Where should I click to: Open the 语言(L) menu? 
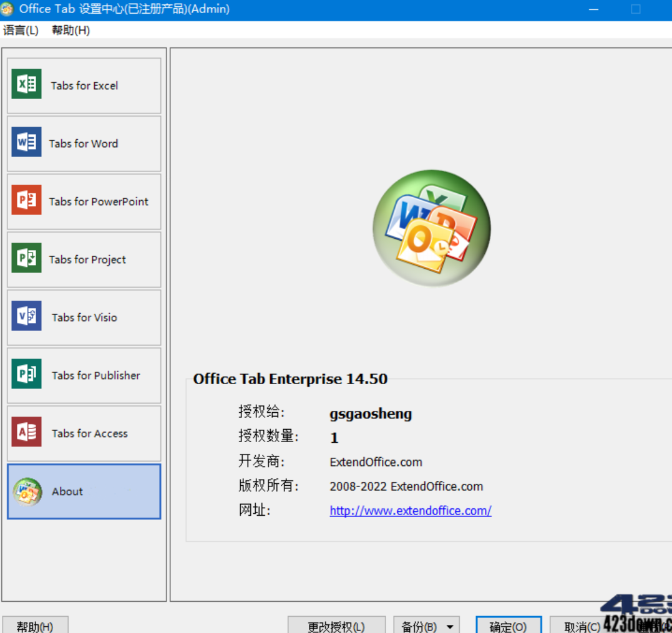[21, 31]
